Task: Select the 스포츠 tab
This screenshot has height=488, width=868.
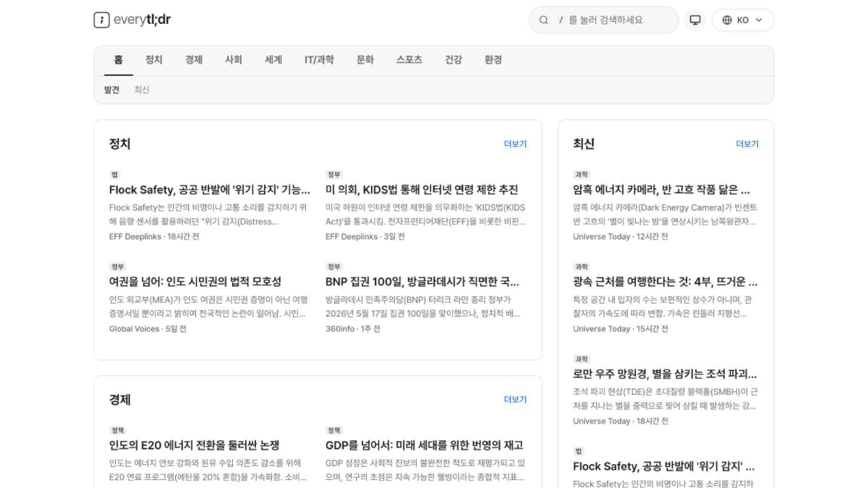Action: [409, 60]
